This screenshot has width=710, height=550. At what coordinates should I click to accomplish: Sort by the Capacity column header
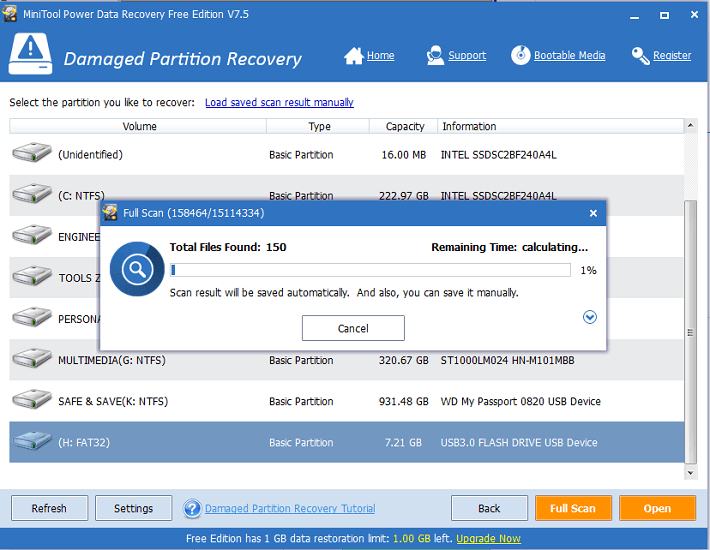[404, 126]
